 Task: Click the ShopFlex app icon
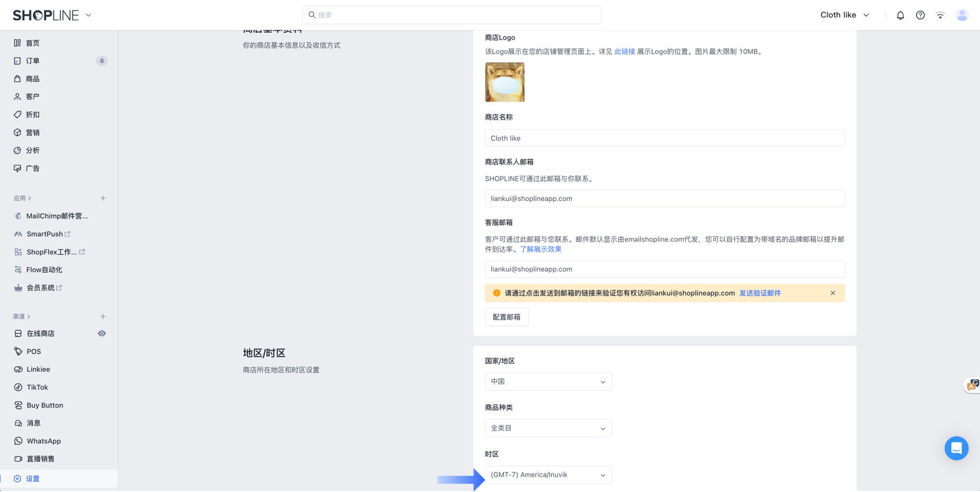(x=18, y=252)
